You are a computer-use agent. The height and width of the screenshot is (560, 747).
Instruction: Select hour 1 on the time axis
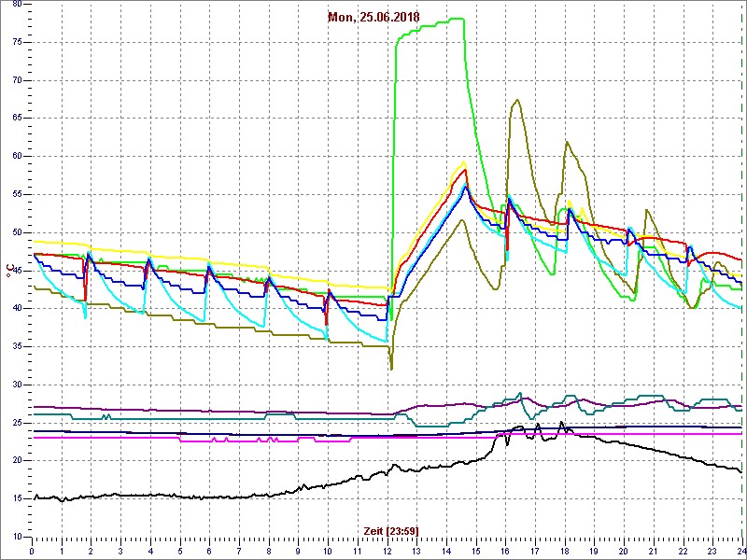62,551
